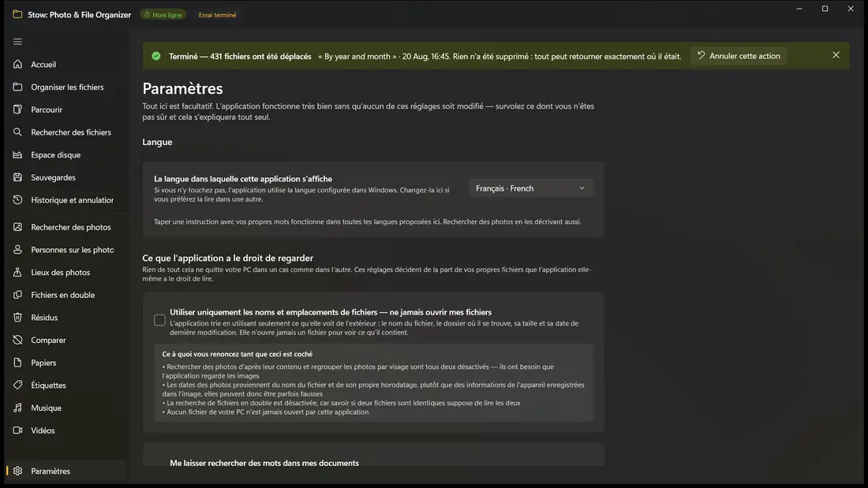This screenshot has width=868, height=488.
Task: Click 'Ce que l'application a le droit de regarder'
Action: (227, 258)
